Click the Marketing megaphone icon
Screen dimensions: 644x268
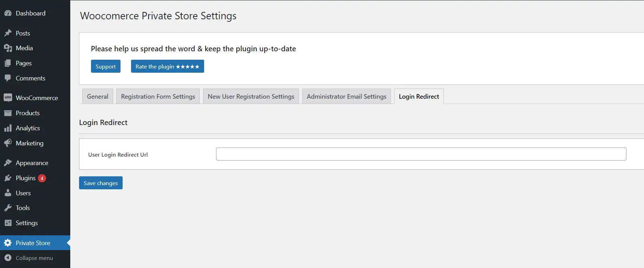8,143
